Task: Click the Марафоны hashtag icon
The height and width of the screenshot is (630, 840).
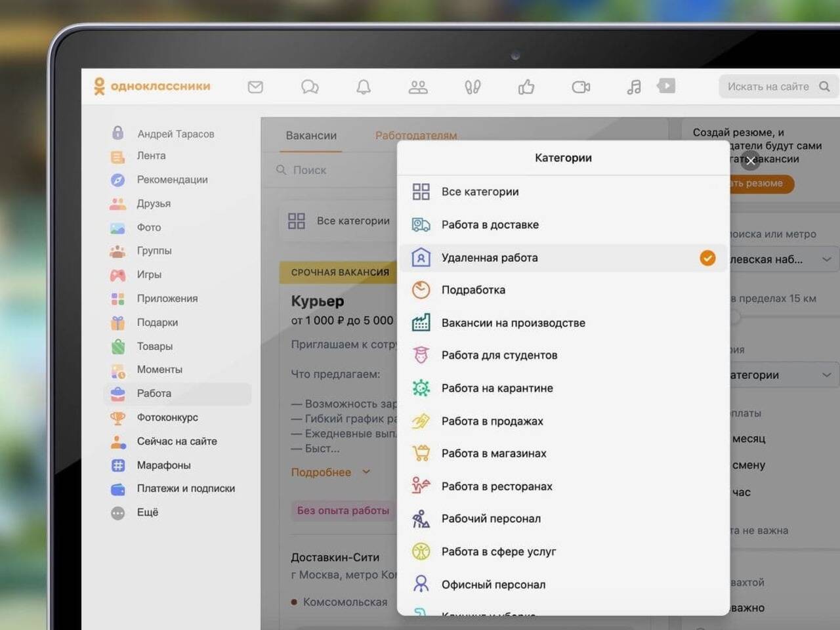Action: (x=117, y=465)
